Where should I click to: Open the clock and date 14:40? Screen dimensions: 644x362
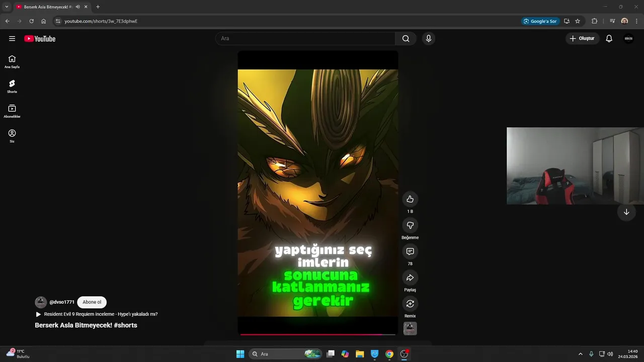click(629, 354)
